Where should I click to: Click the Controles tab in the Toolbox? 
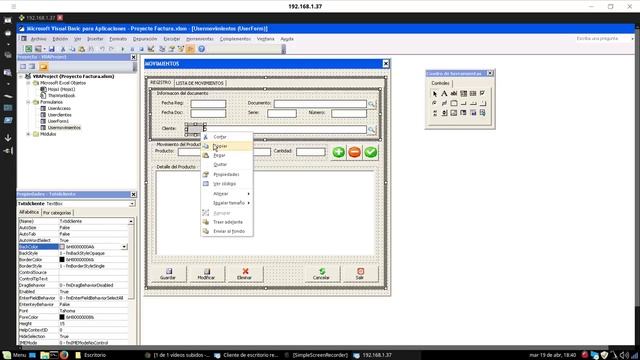pos(440,83)
